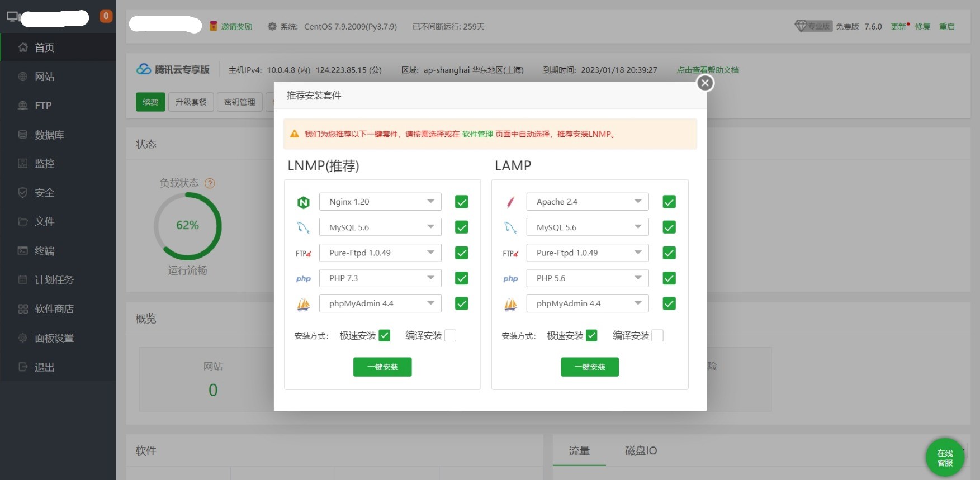Click 一键安装 button under LNMP

(x=382, y=367)
